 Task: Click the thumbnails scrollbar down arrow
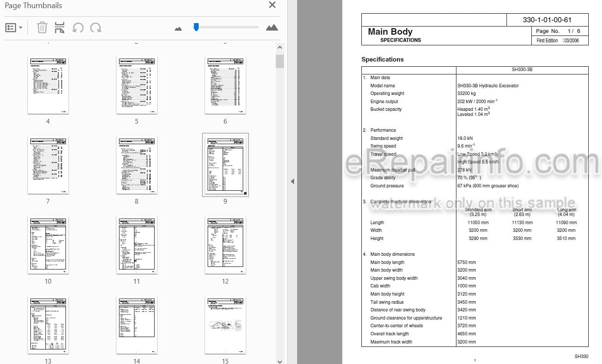(280, 361)
